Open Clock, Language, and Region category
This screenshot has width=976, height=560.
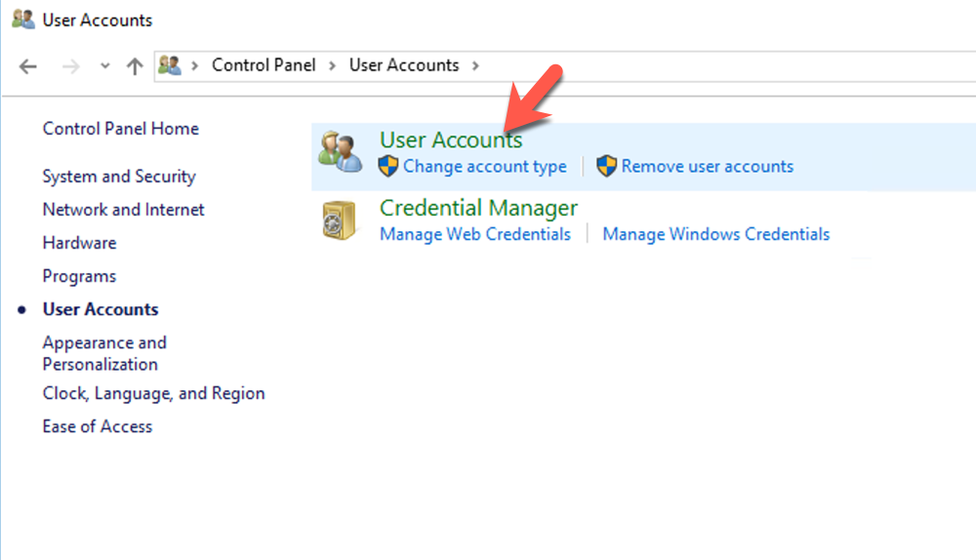[154, 394]
